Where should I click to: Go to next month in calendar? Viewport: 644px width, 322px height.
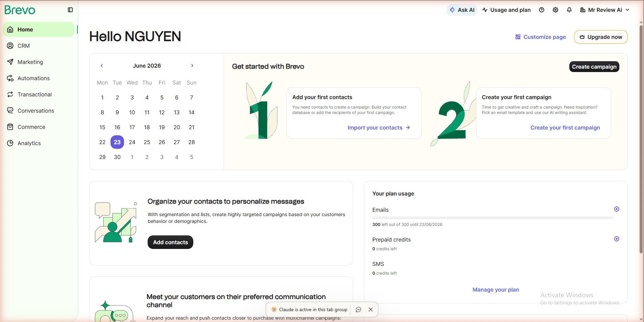(x=192, y=66)
